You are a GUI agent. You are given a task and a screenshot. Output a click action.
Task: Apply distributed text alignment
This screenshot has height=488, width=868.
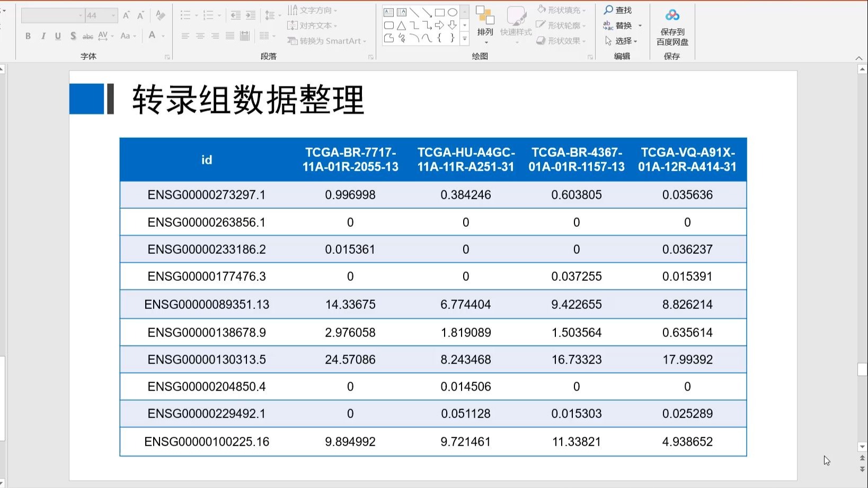coord(244,36)
